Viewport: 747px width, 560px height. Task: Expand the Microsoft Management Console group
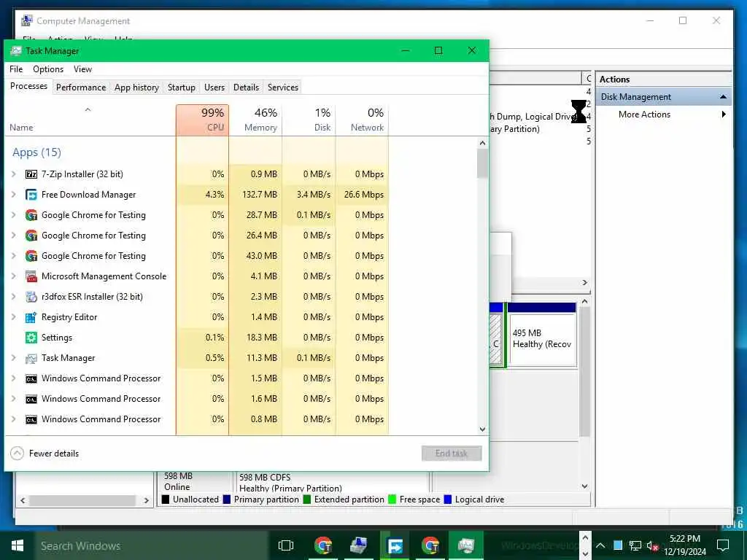pyautogui.click(x=14, y=276)
